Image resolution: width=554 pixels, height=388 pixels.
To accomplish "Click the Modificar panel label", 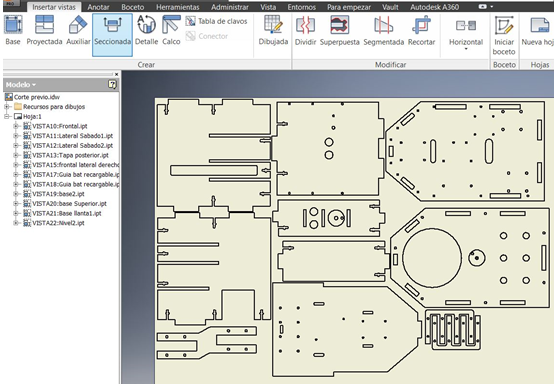I will (x=390, y=65).
